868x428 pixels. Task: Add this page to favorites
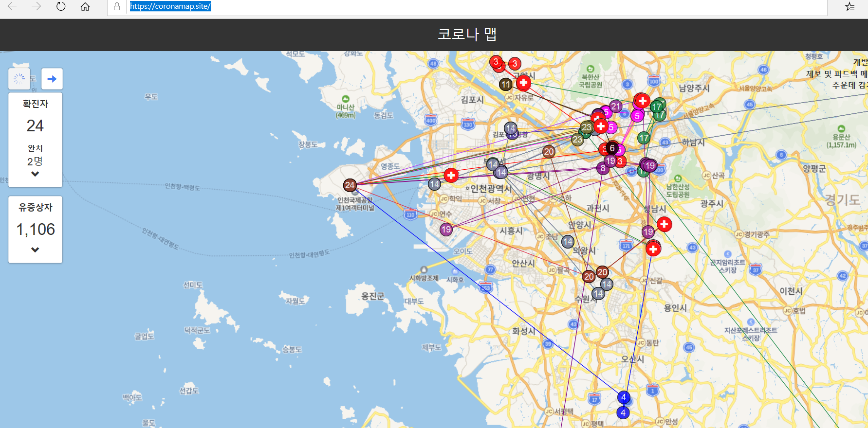coord(850,6)
